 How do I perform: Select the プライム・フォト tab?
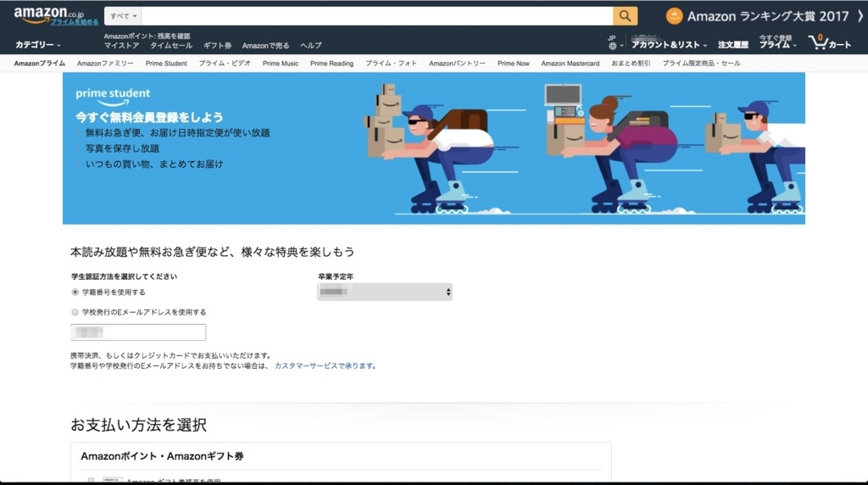point(391,64)
